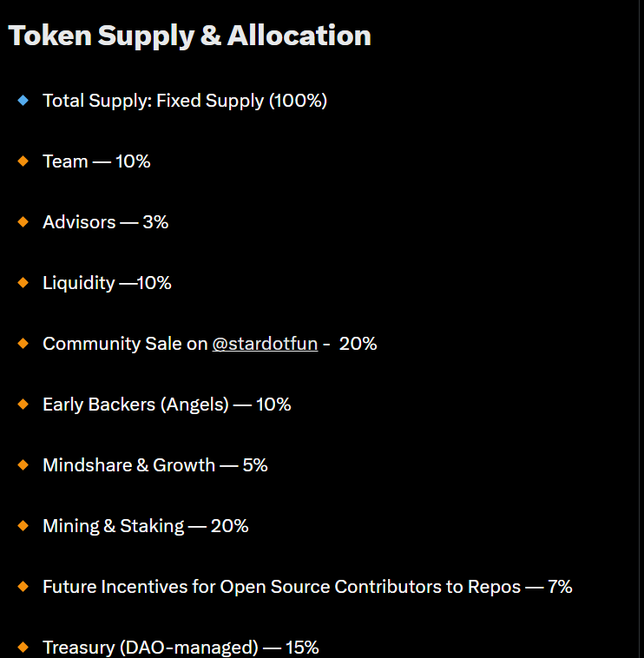
Task: Open the @stardotfun profile link
Action: click(265, 344)
